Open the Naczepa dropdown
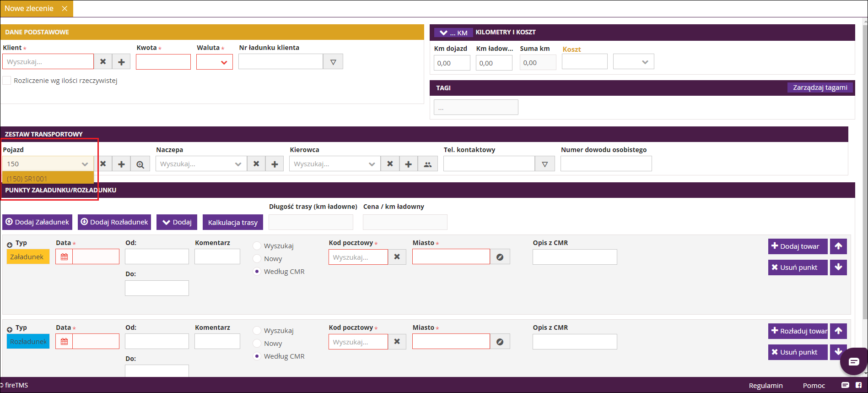868x393 pixels. pyautogui.click(x=238, y=164)
